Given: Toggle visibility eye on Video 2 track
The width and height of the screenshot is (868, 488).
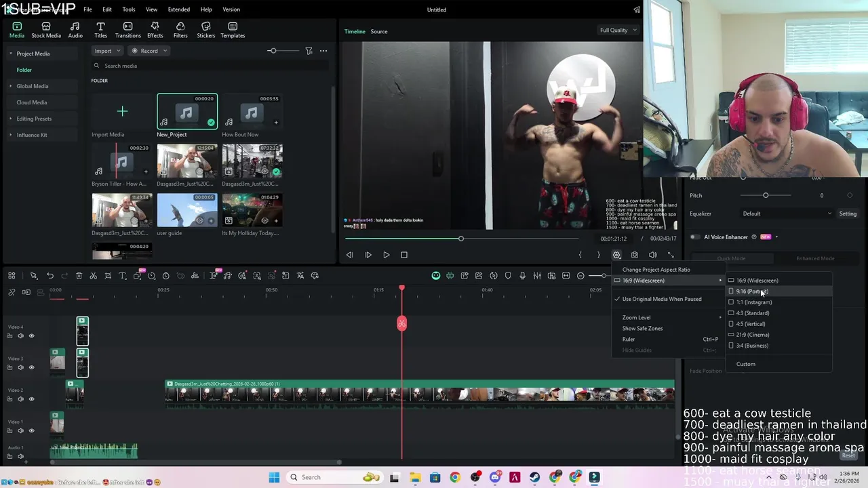Looking at the screenshot, I should coord(31,399).
